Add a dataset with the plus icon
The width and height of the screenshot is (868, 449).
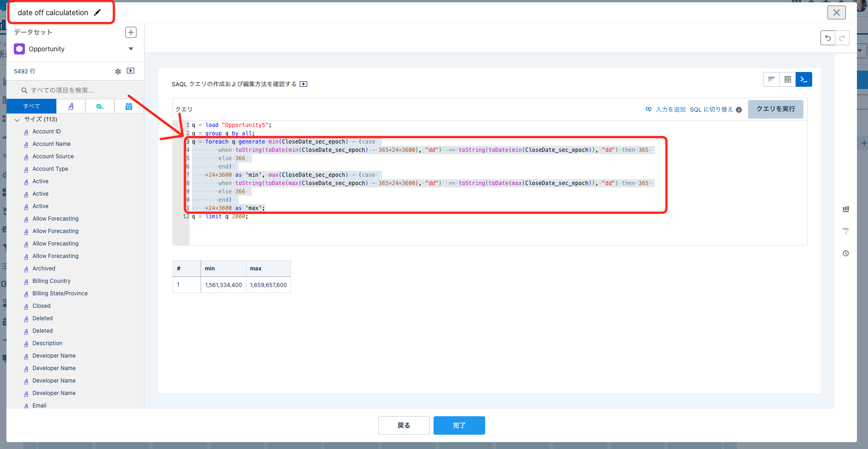click(131, 32)
